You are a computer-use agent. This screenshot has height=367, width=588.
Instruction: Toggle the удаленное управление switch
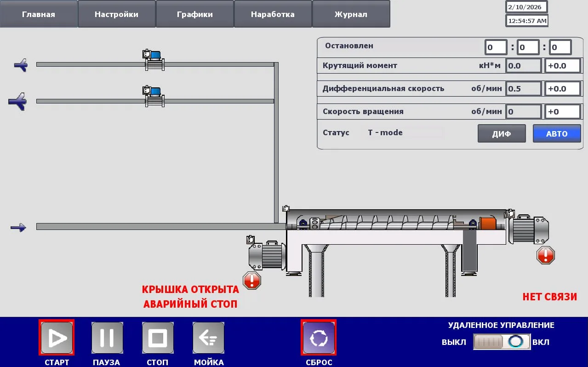coord(502,342)
